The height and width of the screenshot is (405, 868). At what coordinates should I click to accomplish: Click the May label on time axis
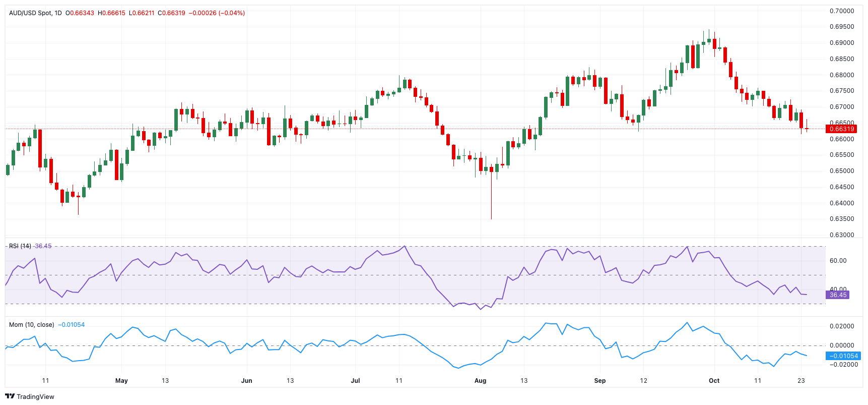[121, 381]
